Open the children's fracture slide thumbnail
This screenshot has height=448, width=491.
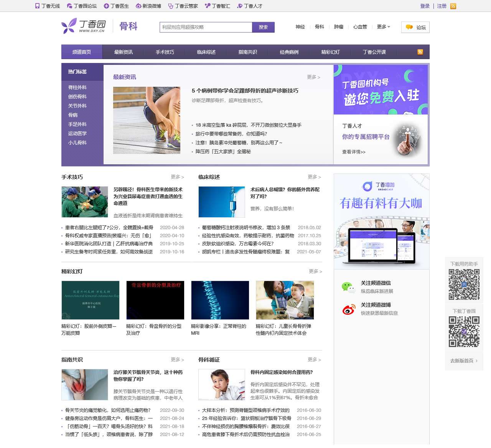coord(285,300)
